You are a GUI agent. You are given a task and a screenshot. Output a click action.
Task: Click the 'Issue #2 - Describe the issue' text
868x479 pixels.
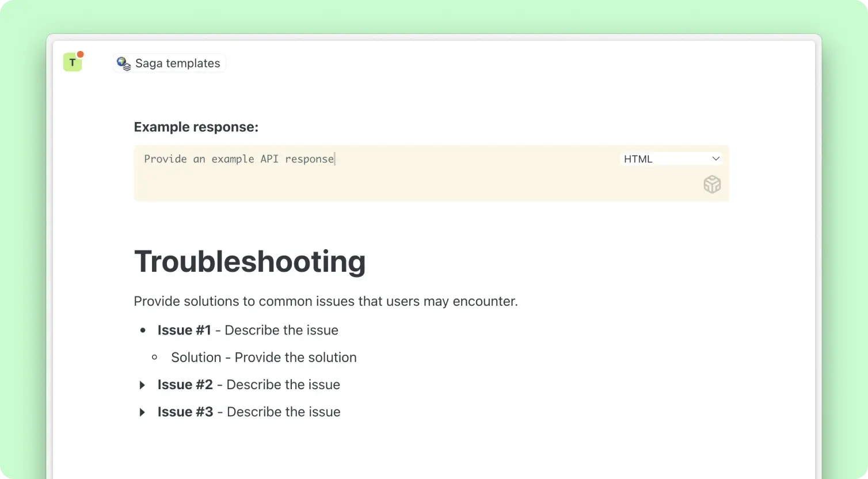249,385
